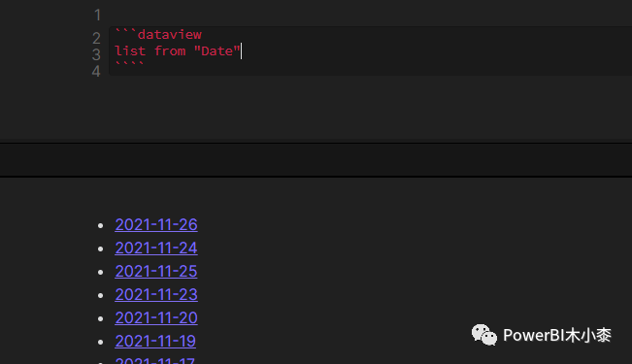The image size is (632, 364).
Task: Click the bullet beside 2021-11-26
Action: (101, 226)
